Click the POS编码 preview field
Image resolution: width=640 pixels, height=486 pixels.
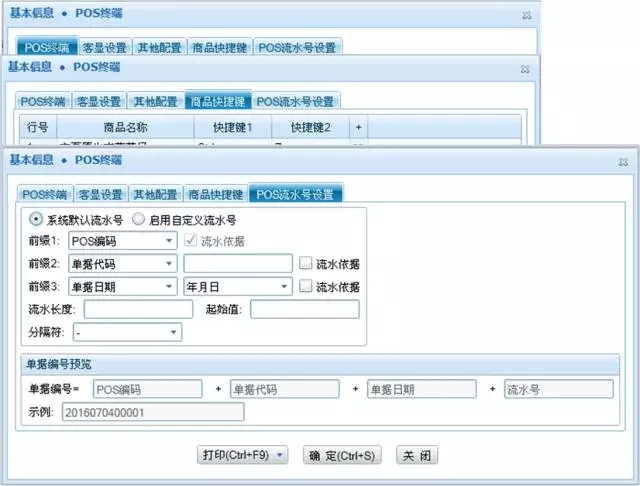point(148,389)
